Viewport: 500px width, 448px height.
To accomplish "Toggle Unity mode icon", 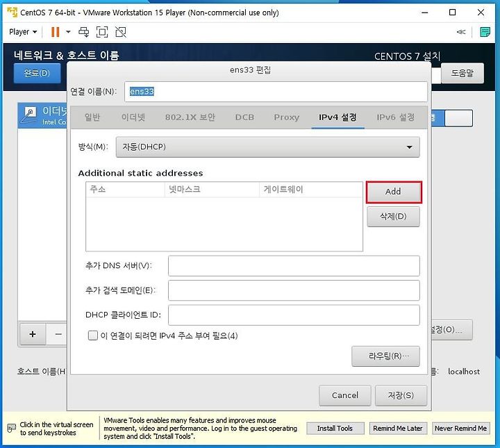I will tap(121, 32).
